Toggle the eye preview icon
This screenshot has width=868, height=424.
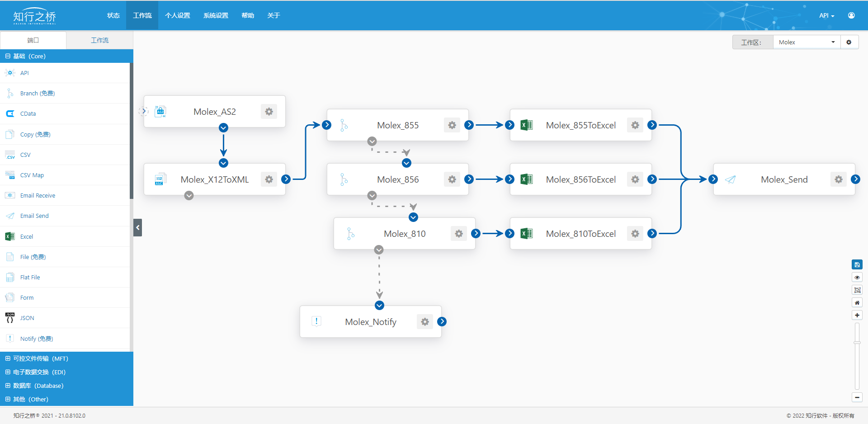pyautogui.click(x=857, y=277)
